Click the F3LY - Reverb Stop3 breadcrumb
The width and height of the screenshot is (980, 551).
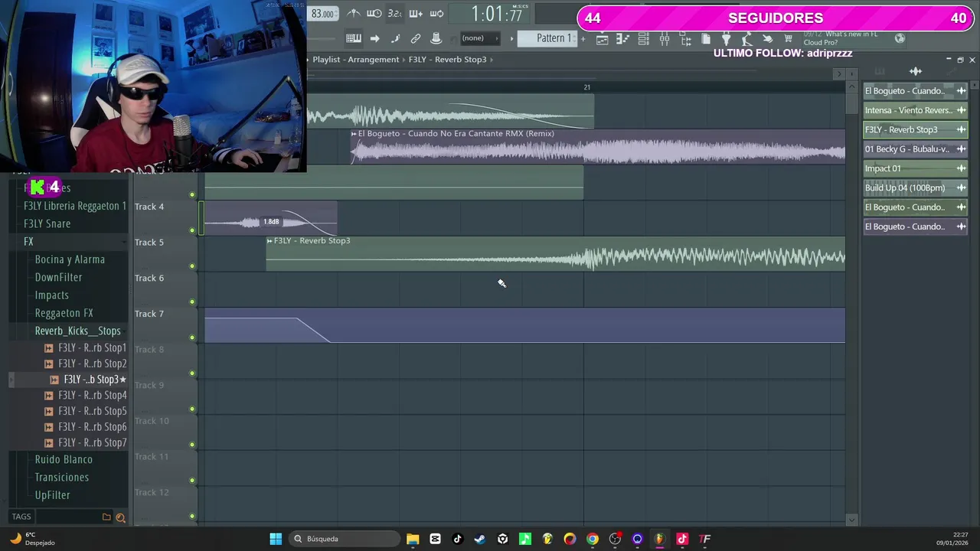coord(447,60)
